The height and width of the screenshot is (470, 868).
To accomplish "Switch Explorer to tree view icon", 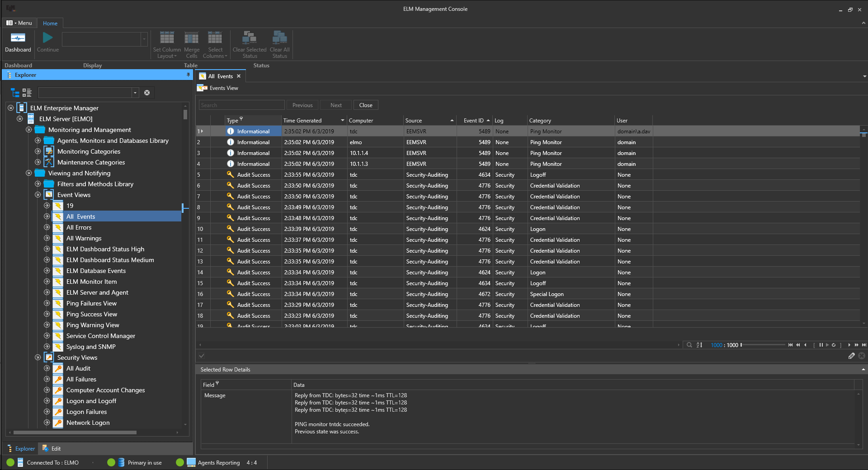I will [x=15, y=93].
